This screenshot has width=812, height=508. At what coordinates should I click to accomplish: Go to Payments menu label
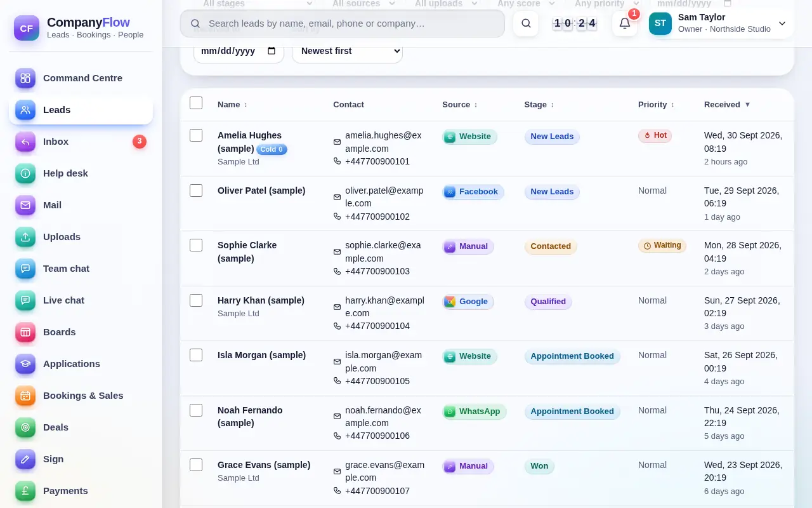(65, 491)
